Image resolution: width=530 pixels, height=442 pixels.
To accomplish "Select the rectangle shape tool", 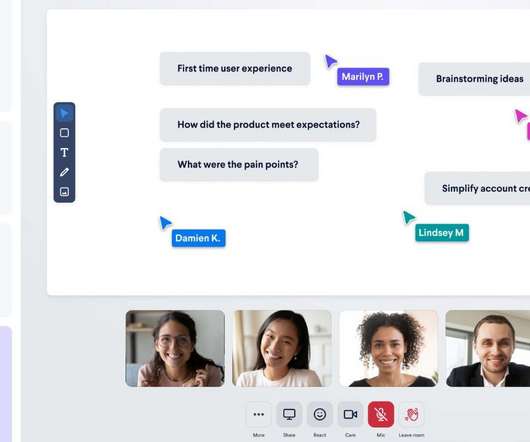I will (x=64, y=132).
